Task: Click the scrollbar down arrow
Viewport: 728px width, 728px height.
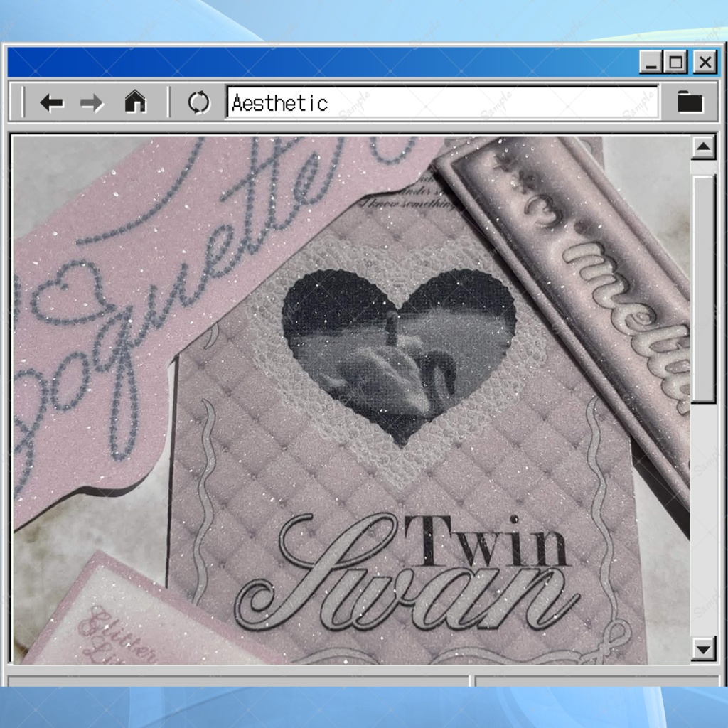Action: tap(703, 648)
